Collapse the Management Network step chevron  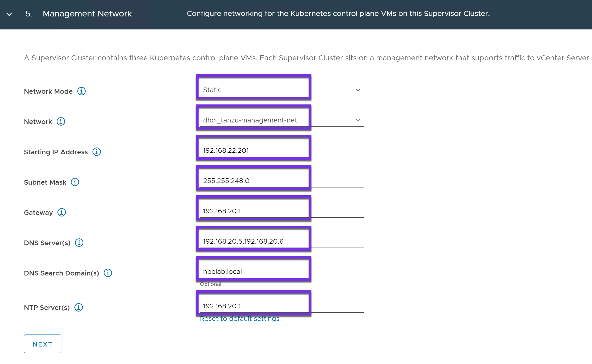click(x=9, y=14)
